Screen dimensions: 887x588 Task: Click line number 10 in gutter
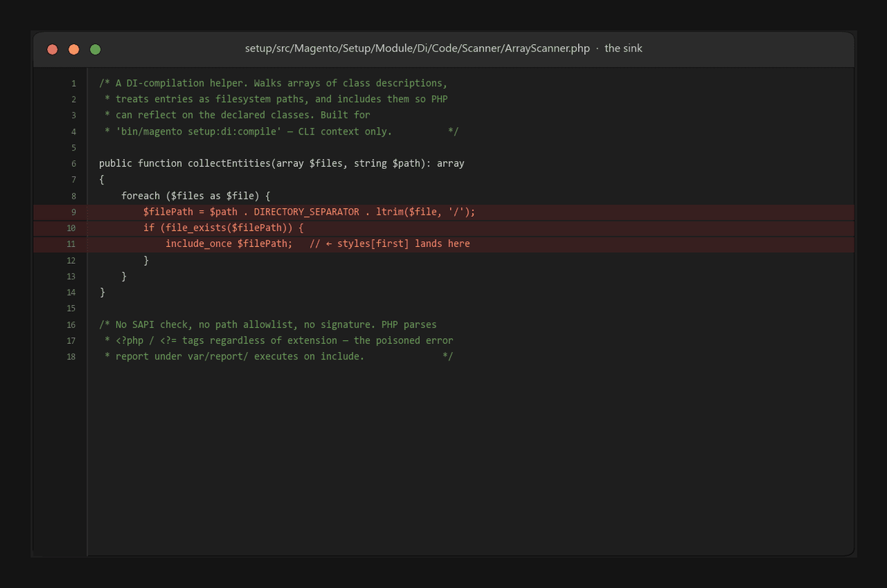71,228
